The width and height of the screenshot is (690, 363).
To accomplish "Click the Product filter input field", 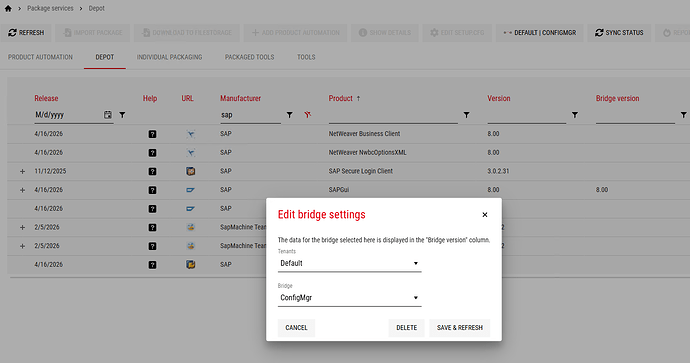I will [x=393, y=115].
